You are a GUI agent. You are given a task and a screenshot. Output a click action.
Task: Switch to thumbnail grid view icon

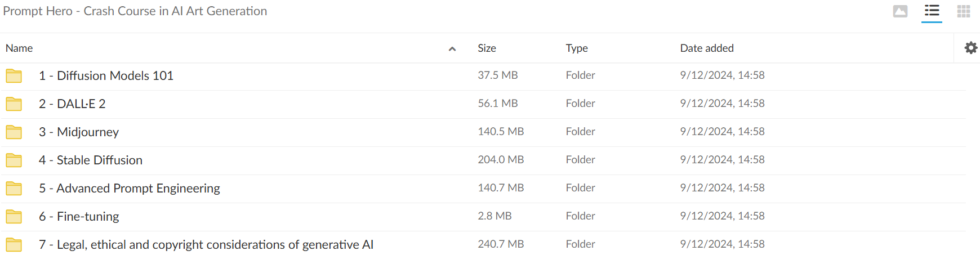coord(964,11)
